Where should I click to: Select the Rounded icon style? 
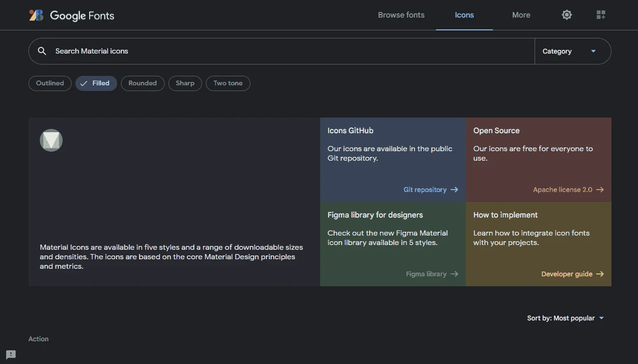tap(143, 83)
